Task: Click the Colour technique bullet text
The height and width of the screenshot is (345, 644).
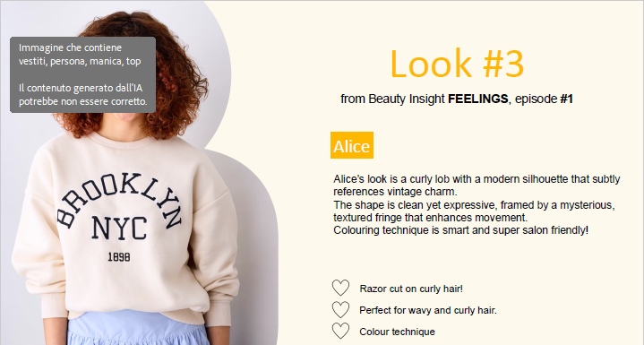Action: click(397, 332)
